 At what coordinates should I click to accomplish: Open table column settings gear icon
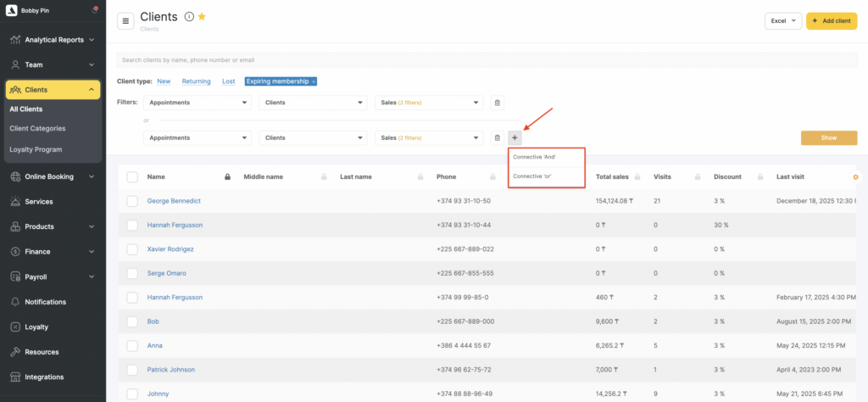coord(855,177)
